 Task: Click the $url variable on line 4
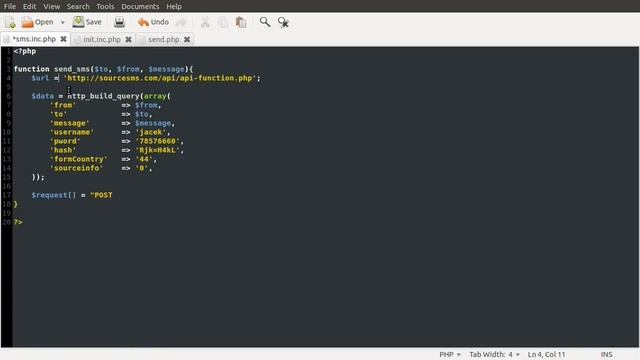tap(40, 78)
